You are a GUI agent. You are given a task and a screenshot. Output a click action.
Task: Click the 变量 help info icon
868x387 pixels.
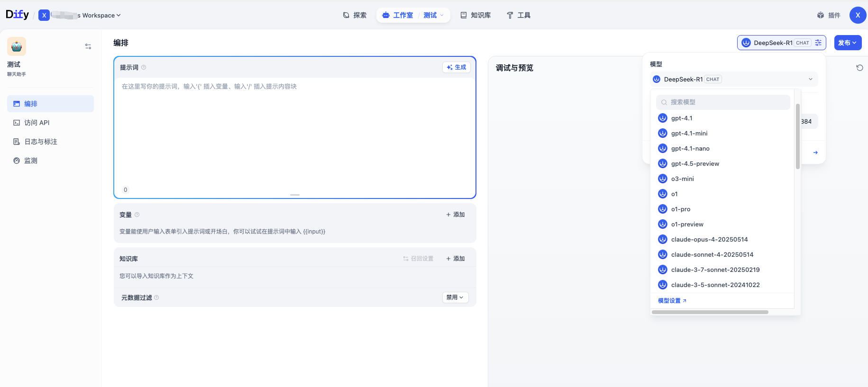point(137,215)
